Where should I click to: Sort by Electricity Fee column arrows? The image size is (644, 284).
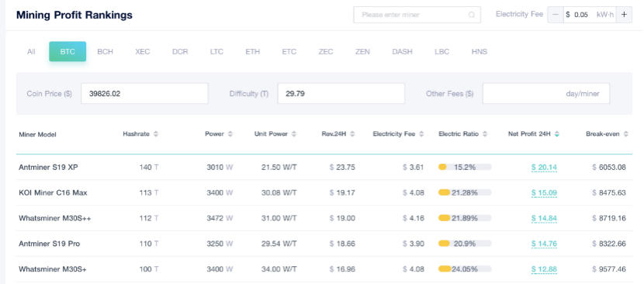(x=421, y=134)
